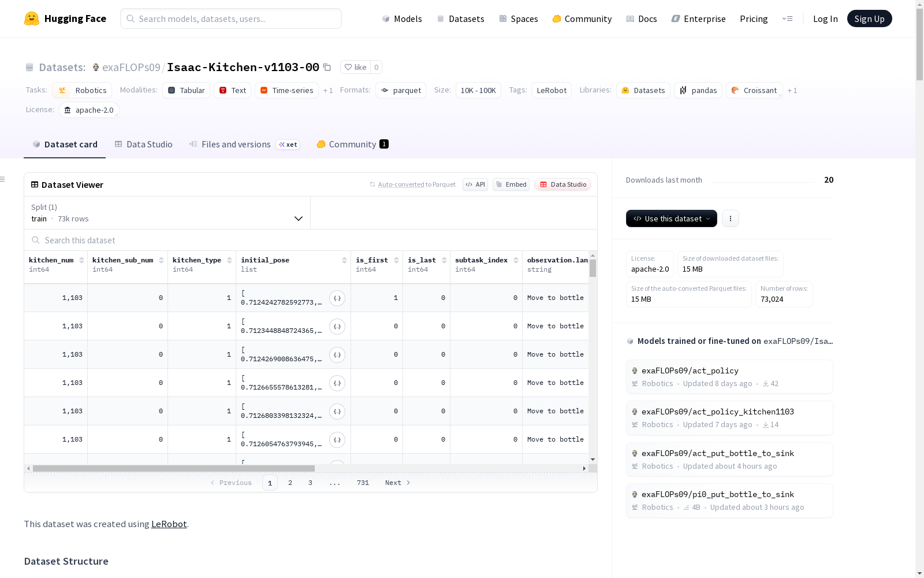
Task: Expand the Use this dataset dropdown
Action: click(672, 218)
